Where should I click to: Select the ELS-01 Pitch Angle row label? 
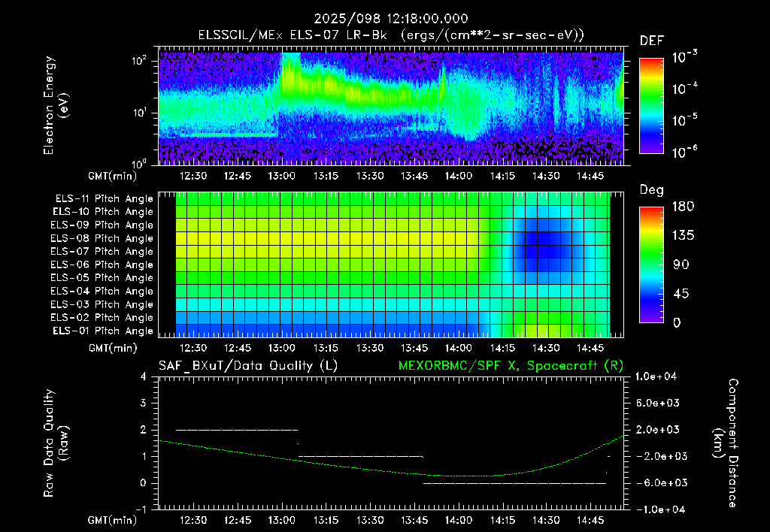[x=103, y=331]
